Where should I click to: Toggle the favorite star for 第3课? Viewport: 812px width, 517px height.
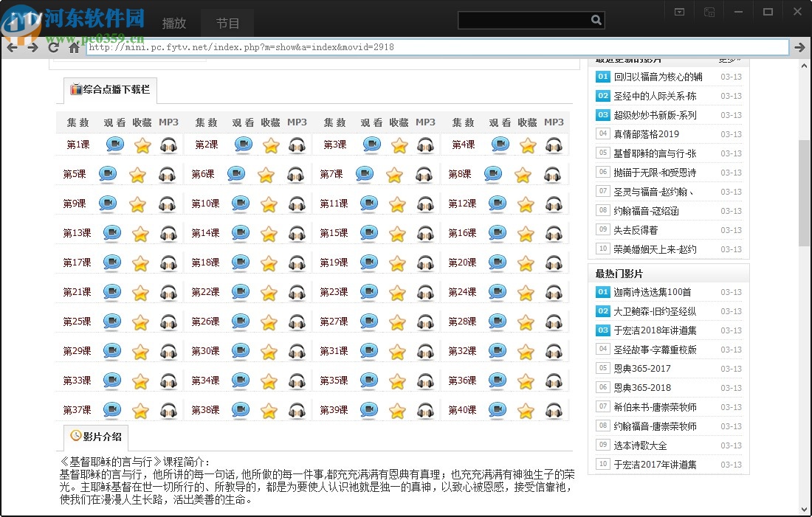click(399, 145)
